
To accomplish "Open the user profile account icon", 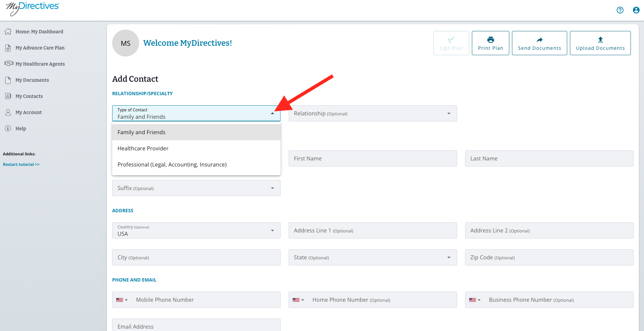I will point(636,10).
